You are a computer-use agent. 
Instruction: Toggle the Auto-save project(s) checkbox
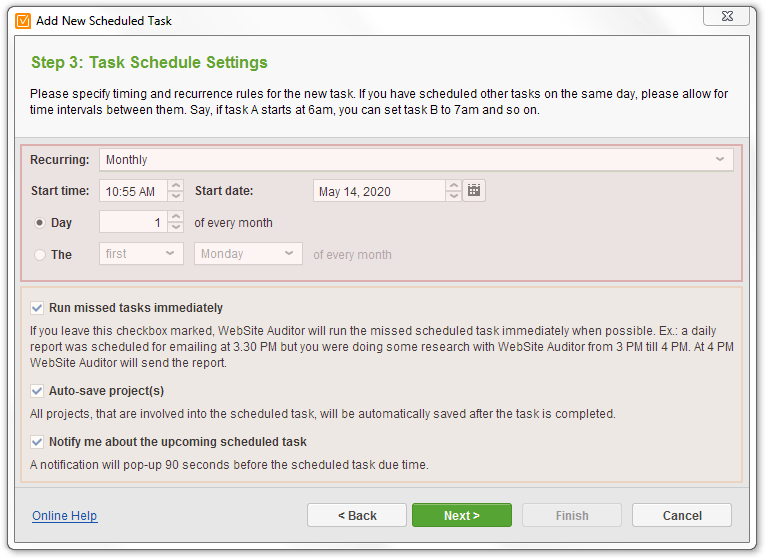[37, 391]
